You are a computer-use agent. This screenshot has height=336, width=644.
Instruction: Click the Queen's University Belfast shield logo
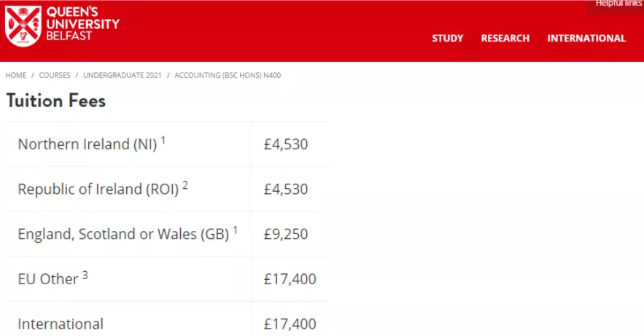tap(23, 26)
